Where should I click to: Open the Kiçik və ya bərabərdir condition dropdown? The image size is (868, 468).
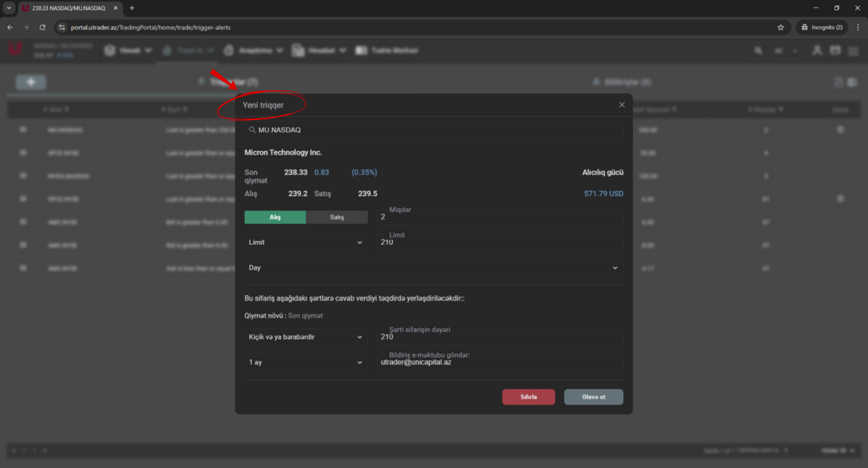pyautogui.click(x=306, y=337)
